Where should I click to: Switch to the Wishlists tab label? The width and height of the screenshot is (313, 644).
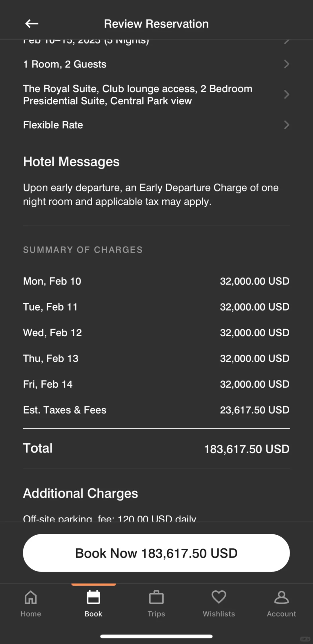(219, 614)
